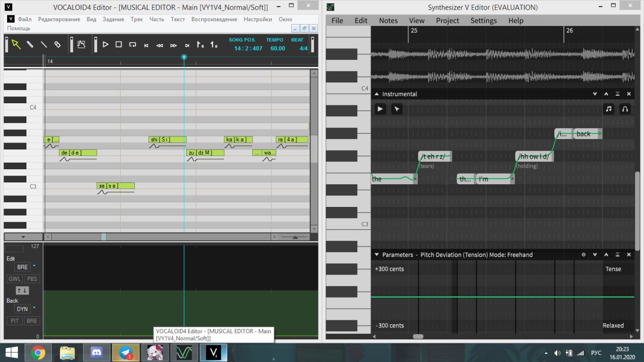This screenshot has width=644, height=362.
Task: Open Discord from the taskbar
Action: point(97,352)
